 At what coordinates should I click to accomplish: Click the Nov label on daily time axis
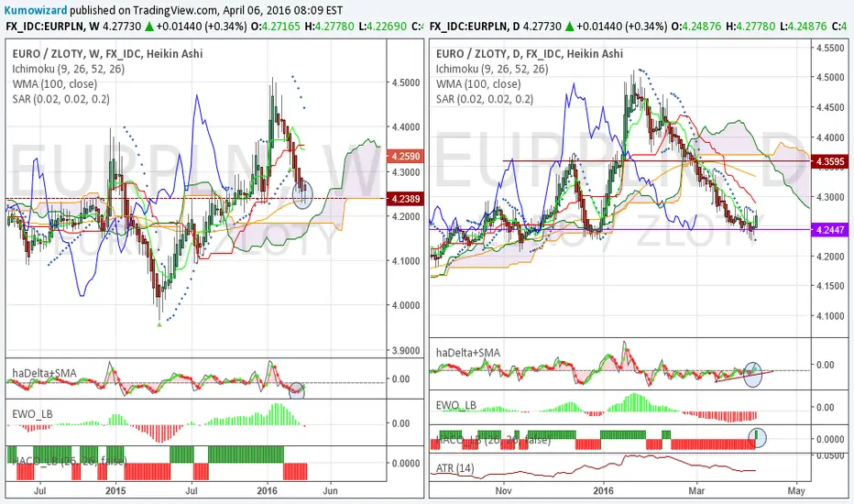pos(503,490)
